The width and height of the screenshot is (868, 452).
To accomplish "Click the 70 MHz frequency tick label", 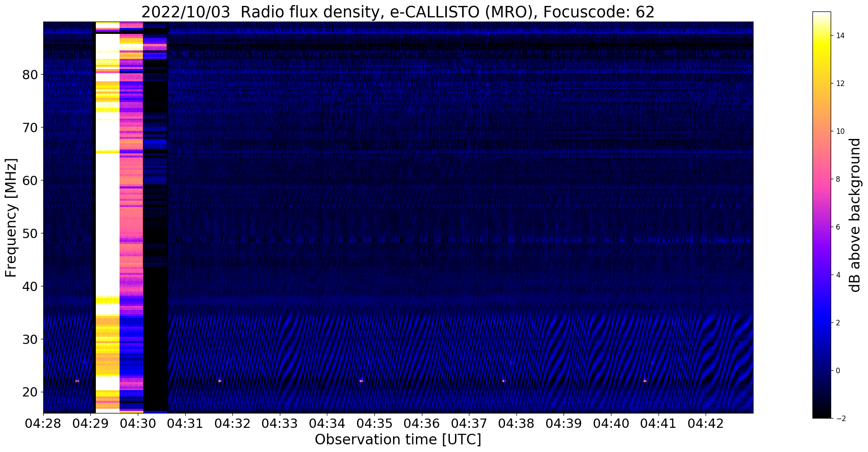I will coord(30,128).
